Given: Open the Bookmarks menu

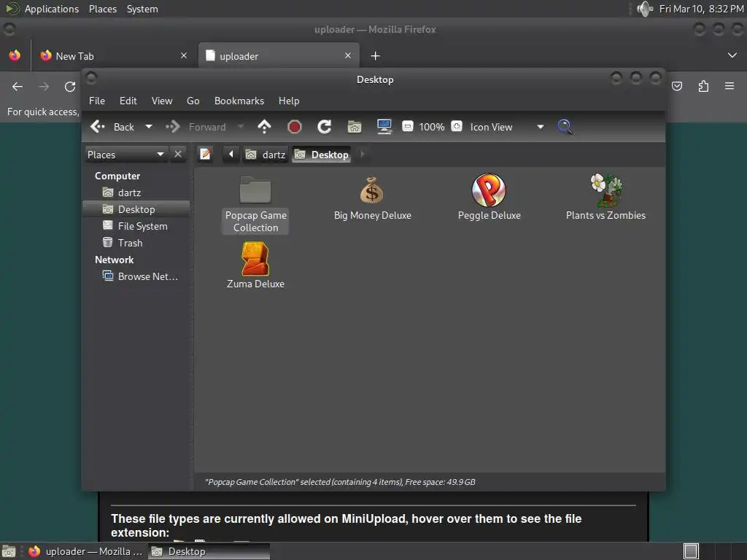Looking at the screenshot, I should pyautogui.click(x=239, y=101).
